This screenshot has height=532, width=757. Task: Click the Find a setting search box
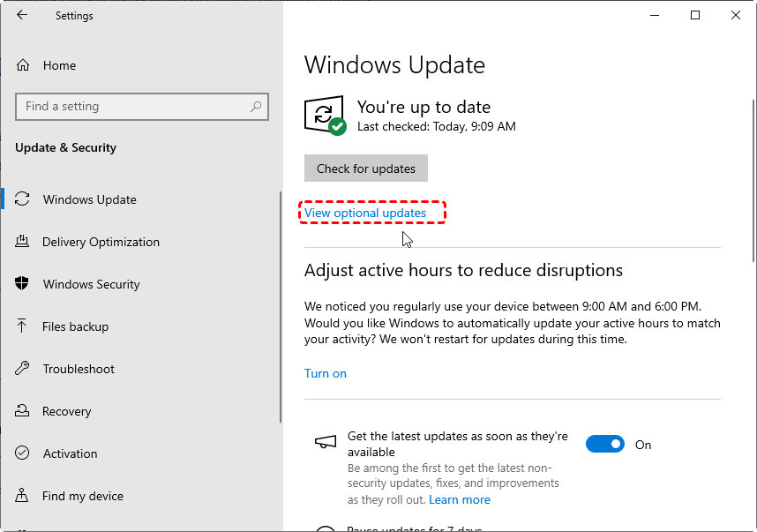click(x=132, y=107)
